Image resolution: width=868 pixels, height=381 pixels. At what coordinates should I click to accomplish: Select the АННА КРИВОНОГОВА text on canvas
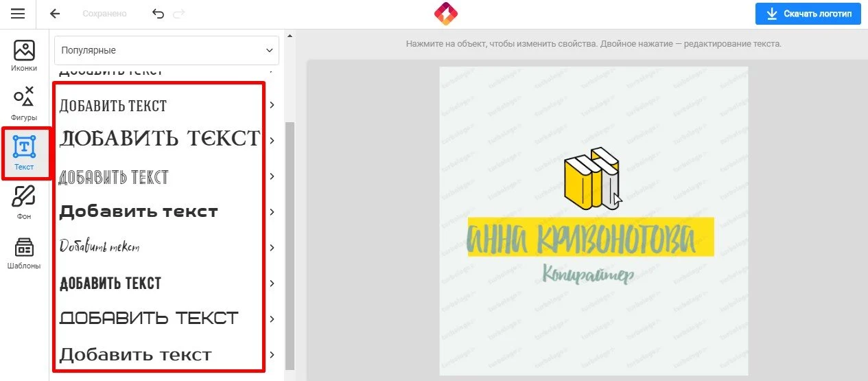(581, 240)
